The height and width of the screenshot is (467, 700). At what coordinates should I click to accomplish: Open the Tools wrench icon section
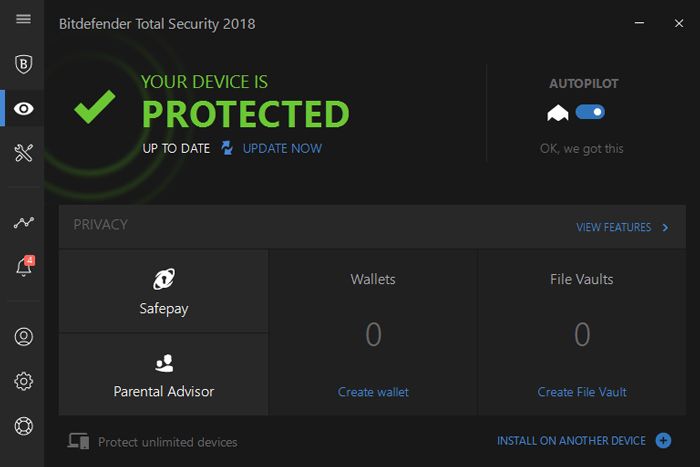23,152
